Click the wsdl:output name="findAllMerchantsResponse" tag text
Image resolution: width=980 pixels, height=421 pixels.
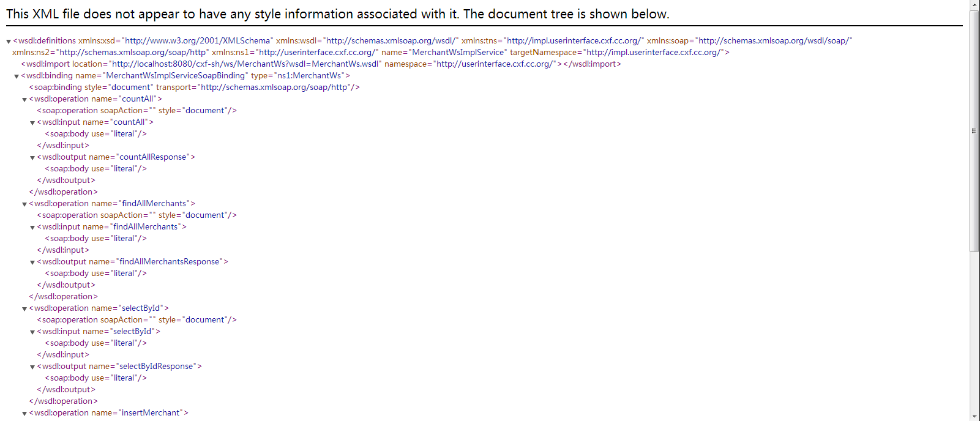click(132, 261)
